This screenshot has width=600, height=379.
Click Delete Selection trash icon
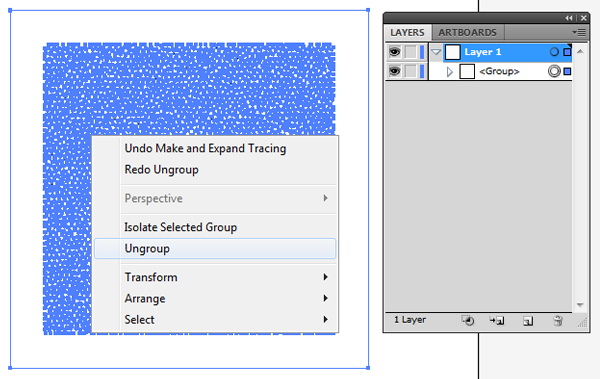(x=558, y=321)
